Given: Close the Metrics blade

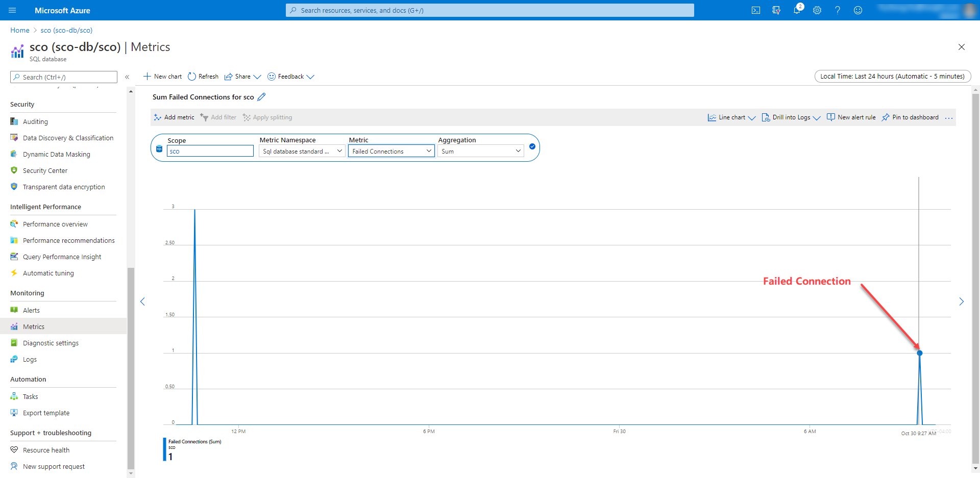Looking at the screenshot, I should [962, 47].
